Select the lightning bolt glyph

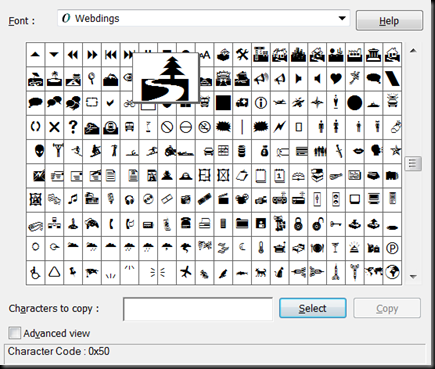coord(280,127)
